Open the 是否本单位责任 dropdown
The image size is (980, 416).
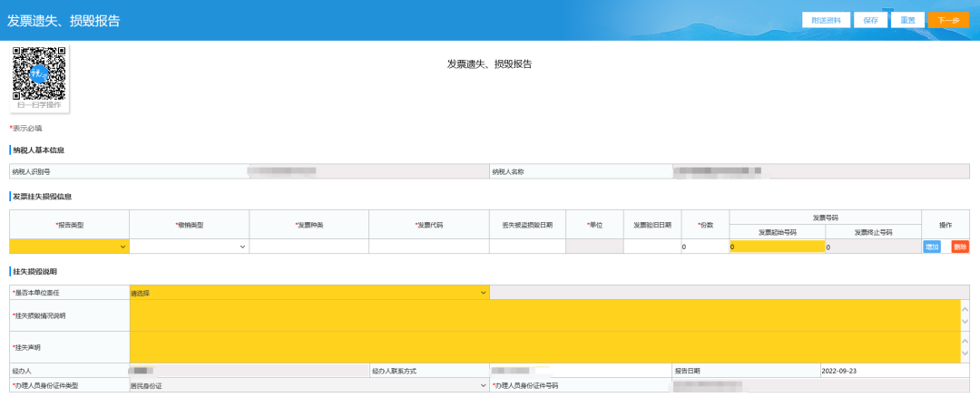pyautogui.click(x=309, y=293)
